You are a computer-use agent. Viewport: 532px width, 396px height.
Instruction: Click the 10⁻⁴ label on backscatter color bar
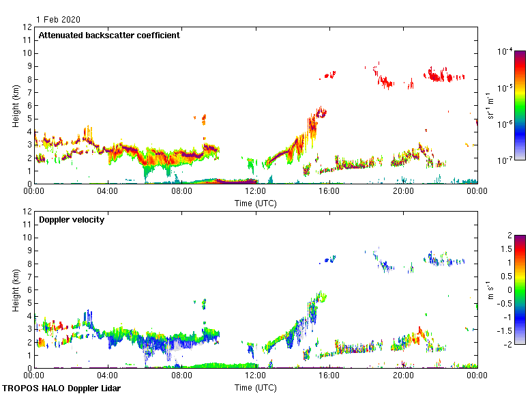505,52
